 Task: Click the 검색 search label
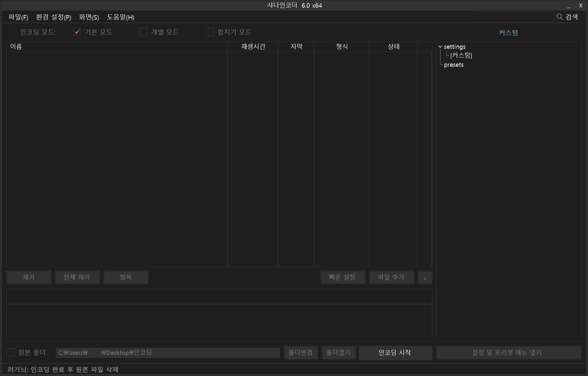[x=572, y=17]
